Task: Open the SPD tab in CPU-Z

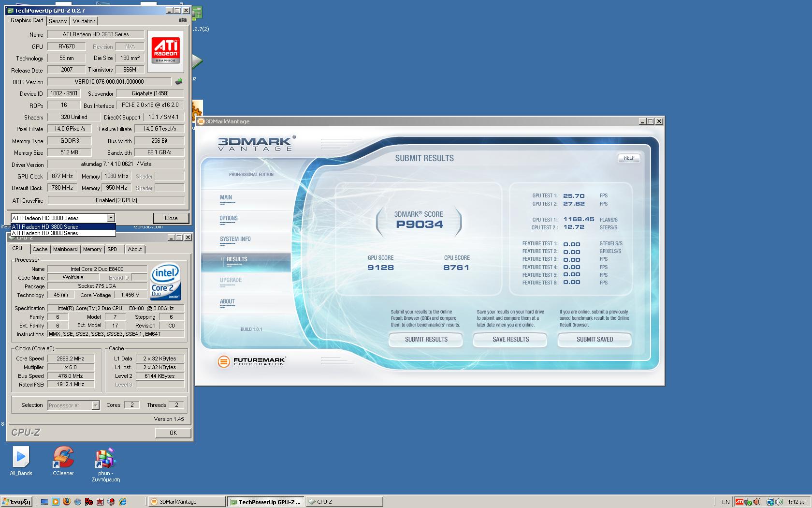Action: tap(113, 249)
